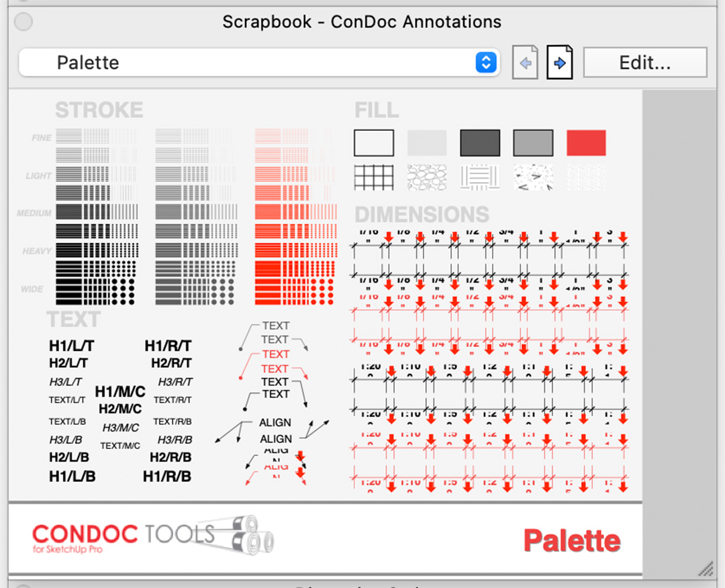Pick the TEXT/L/T text style
Viewport: 725px width, 588px height.
point(67,400)
